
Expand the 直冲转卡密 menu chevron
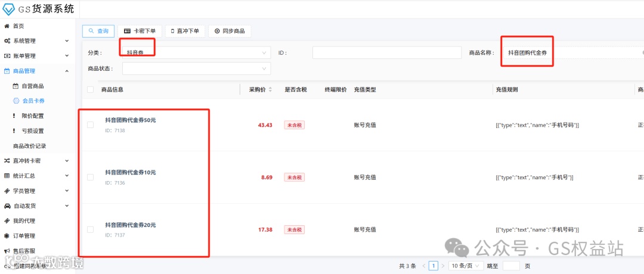67,161
